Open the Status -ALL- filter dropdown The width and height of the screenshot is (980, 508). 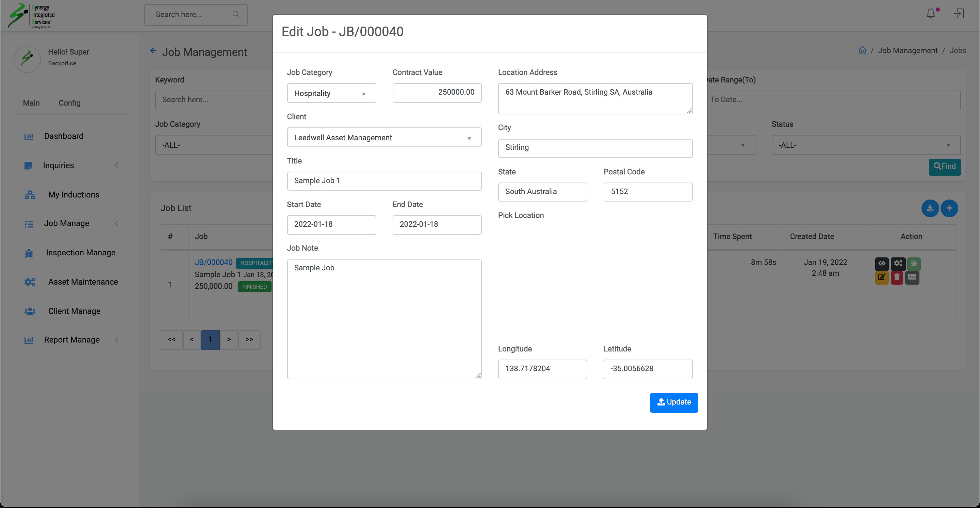pyautogui.click(x=865, y=145)
